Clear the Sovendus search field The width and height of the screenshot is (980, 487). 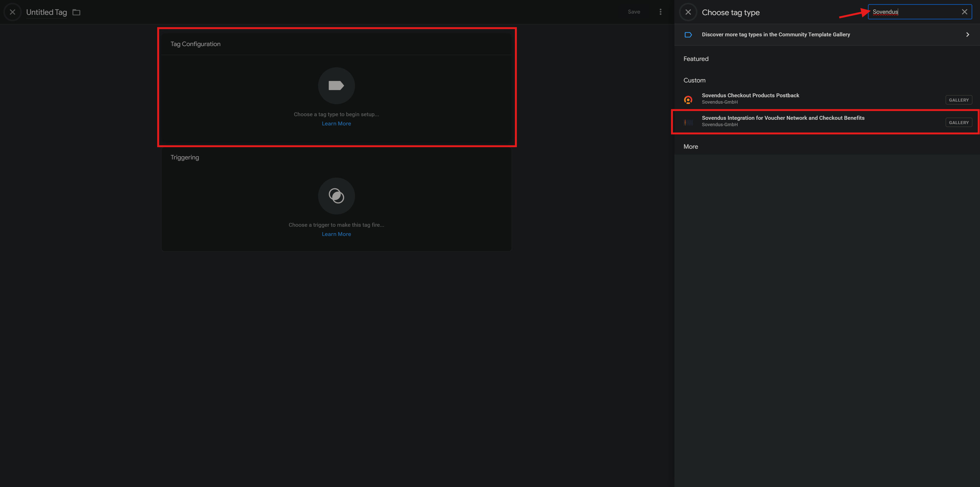click(964, 12)
